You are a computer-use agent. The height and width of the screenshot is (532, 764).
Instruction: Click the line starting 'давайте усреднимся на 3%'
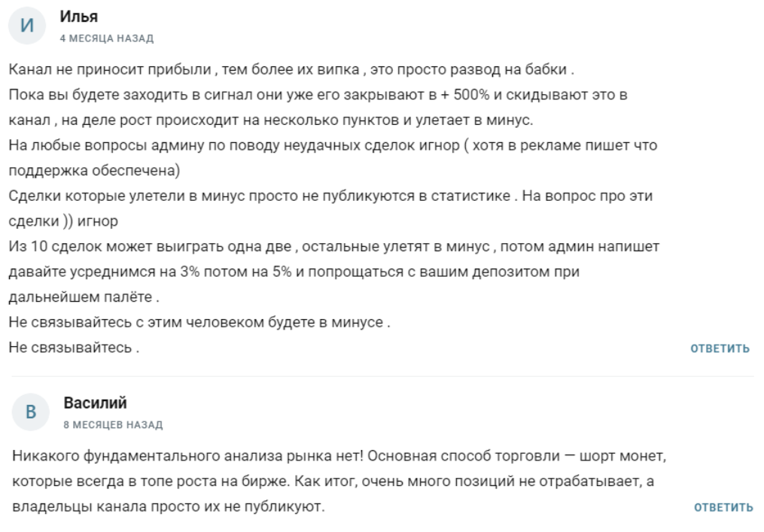(294, 272)
